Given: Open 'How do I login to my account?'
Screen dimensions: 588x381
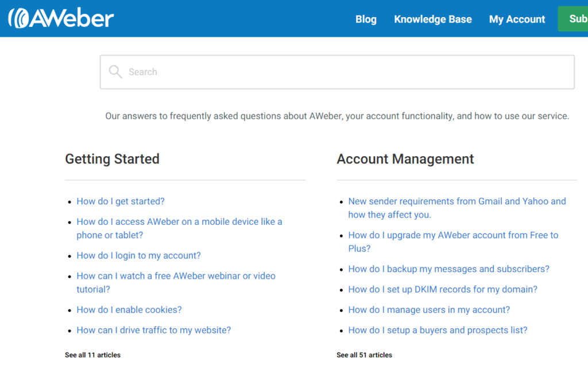Looking at the screenshot, I should coord(138,255).
